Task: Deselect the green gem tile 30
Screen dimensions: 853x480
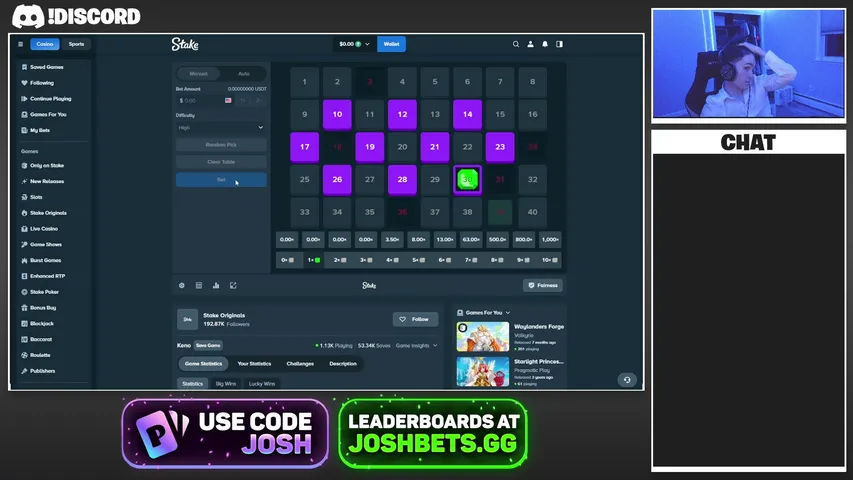Action: tap(467, 180)
